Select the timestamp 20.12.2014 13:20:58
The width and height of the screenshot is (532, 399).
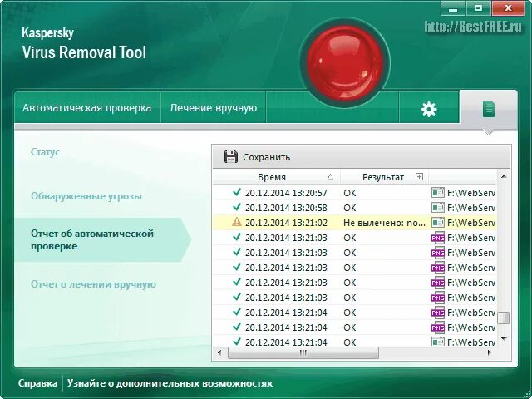tap(286, 208)
